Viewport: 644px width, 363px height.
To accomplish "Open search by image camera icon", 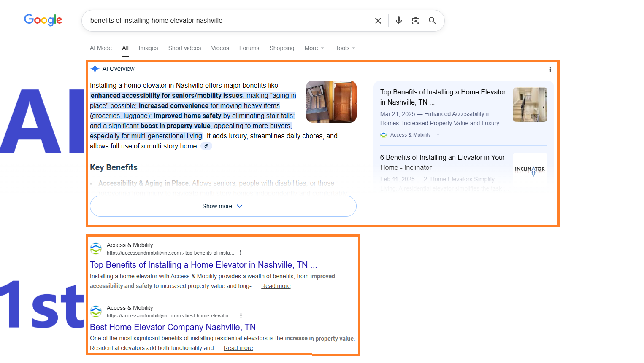I will [x=416, y=21].
